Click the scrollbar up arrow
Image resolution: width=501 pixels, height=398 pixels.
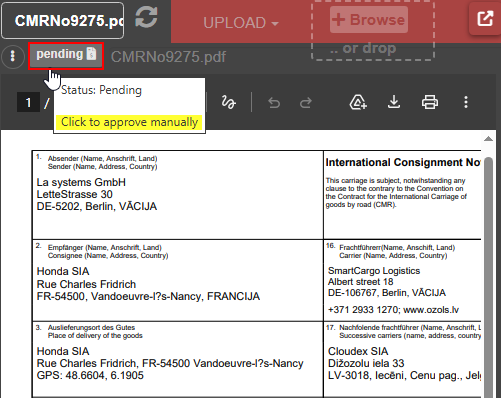tap(488, 139)
